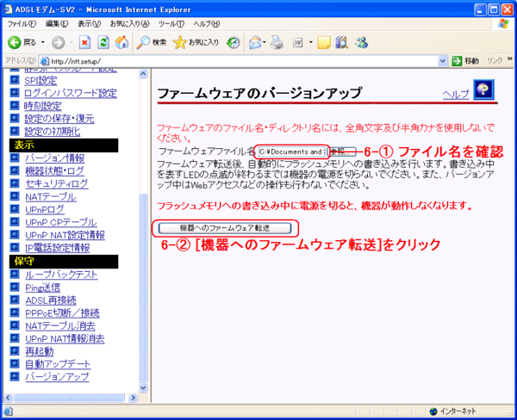Click the http://ntt.setup/ address field
The height and width of the screenshot is (420, 517).
(x=244, y=61)
